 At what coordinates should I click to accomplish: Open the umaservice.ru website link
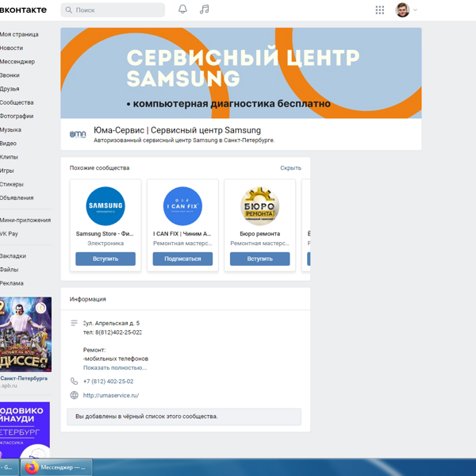coord(111,395)
